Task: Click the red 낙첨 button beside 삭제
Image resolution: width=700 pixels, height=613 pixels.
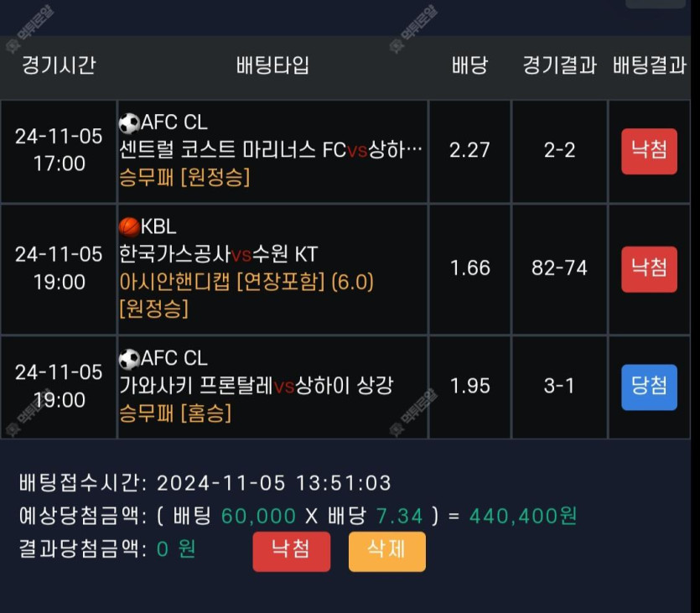Action: [x=292, y=552]
